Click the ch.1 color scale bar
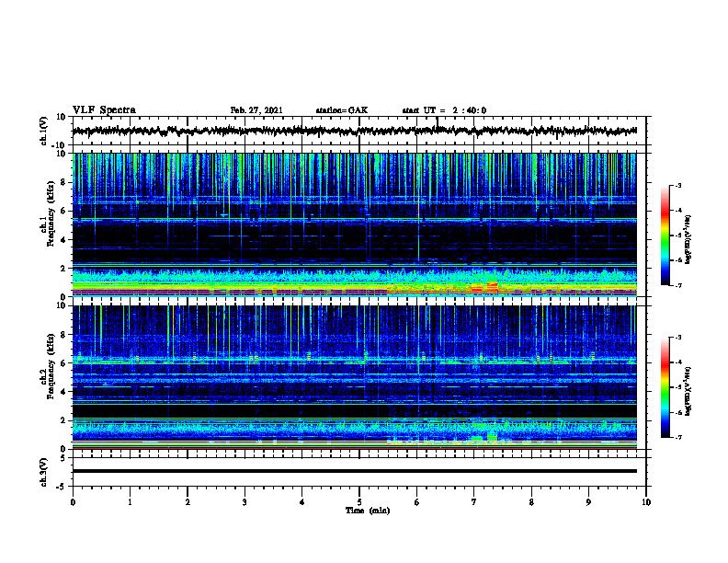 tap(665, 236)
